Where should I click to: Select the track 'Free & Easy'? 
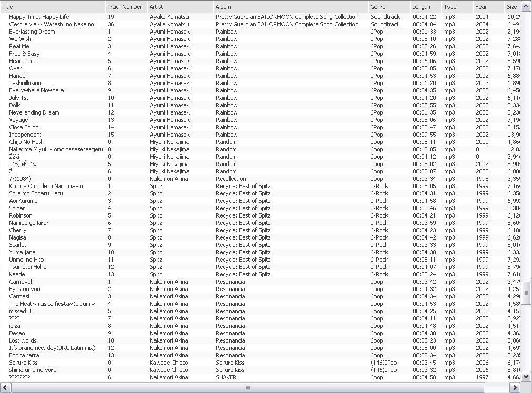[24, 54]
